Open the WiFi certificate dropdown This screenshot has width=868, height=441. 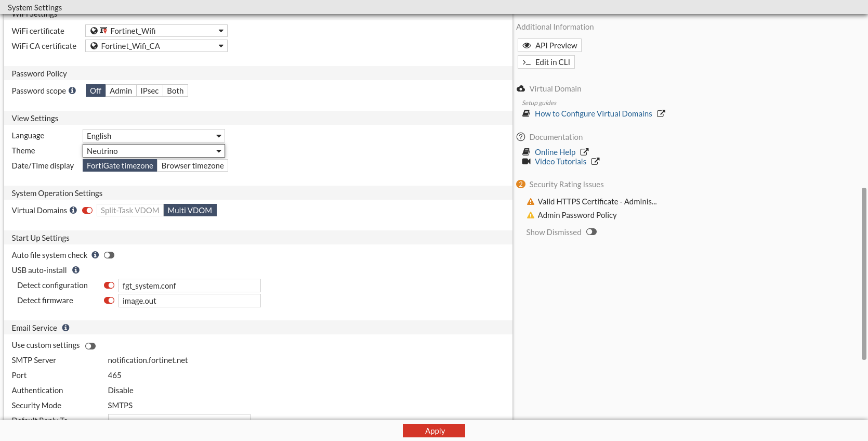[x=156, y=31]
